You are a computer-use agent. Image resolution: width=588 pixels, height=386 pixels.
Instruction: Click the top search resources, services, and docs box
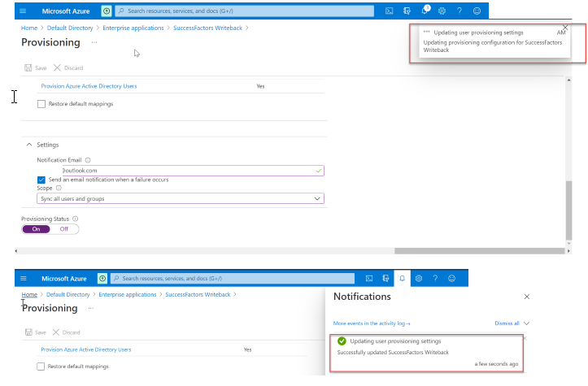(245, 11)
